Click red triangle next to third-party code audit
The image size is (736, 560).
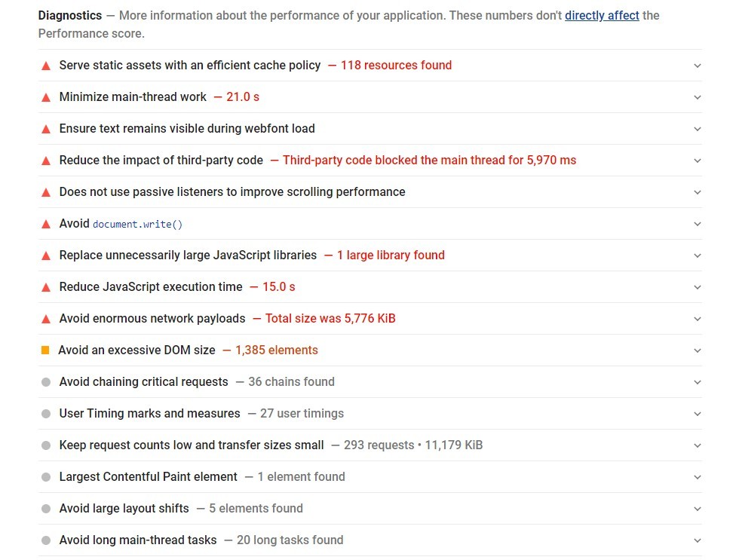coord(46,161)
